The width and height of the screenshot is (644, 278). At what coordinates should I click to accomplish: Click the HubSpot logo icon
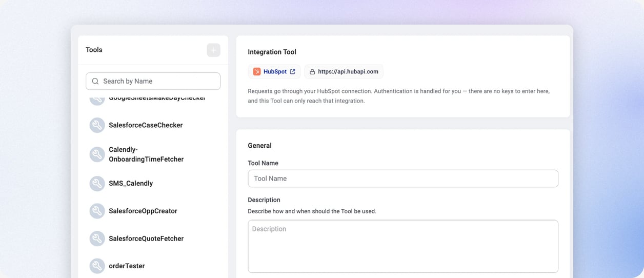click(x=257, y=72)
